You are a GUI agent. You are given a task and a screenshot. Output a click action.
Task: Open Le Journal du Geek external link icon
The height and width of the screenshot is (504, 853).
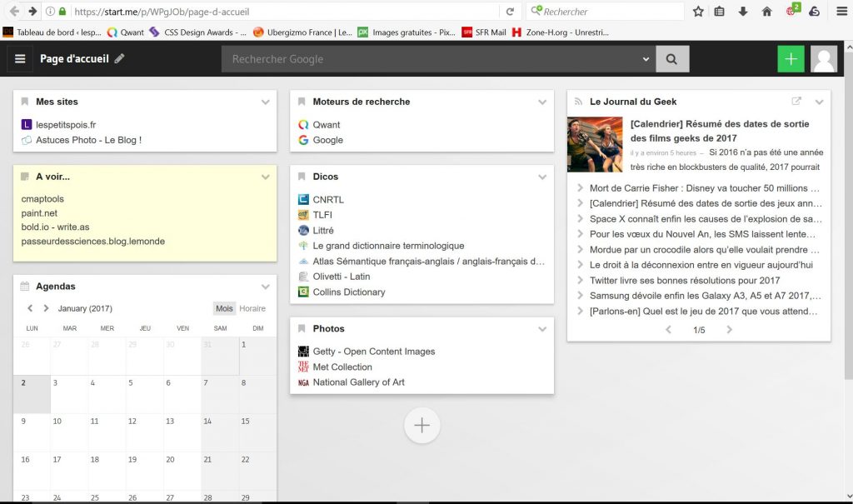coord(796,102)
